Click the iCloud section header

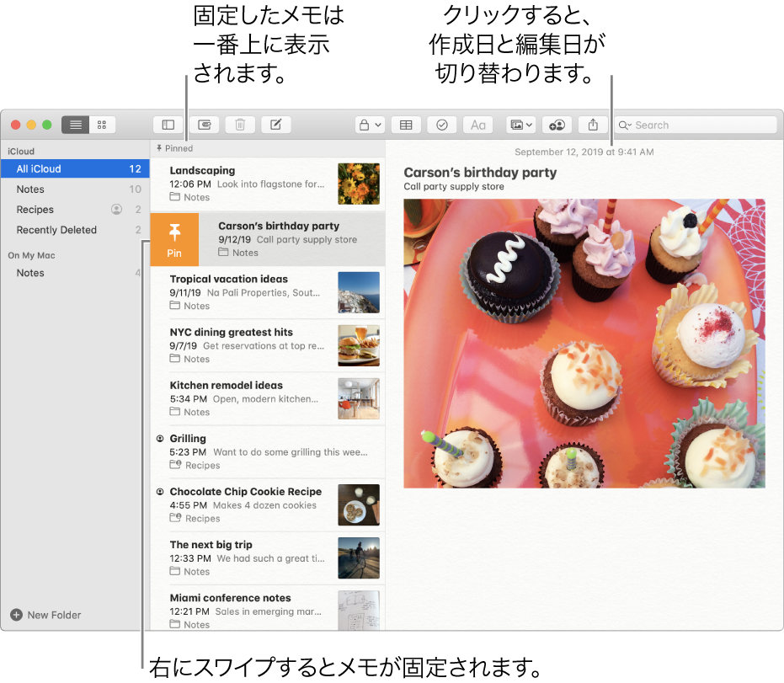(x=21, y=152)
